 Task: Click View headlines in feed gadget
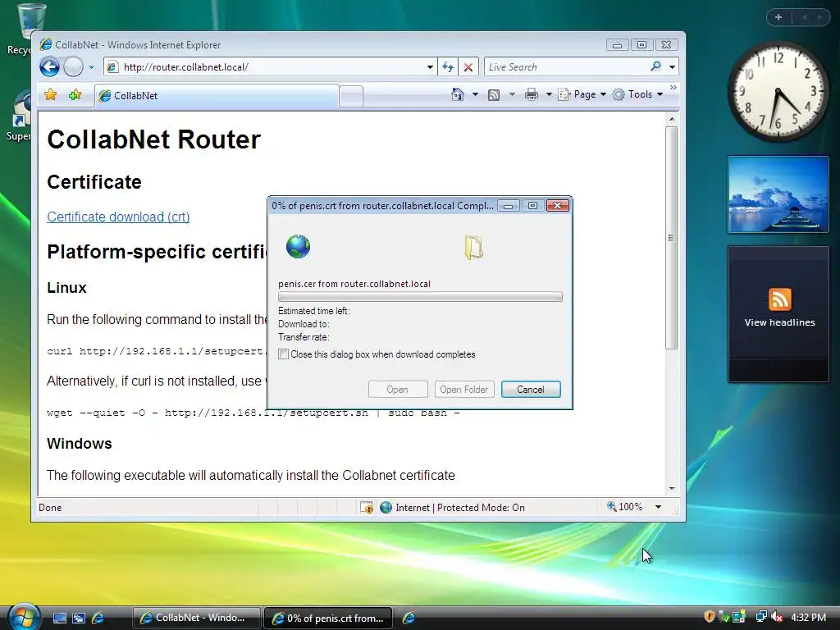779,322
